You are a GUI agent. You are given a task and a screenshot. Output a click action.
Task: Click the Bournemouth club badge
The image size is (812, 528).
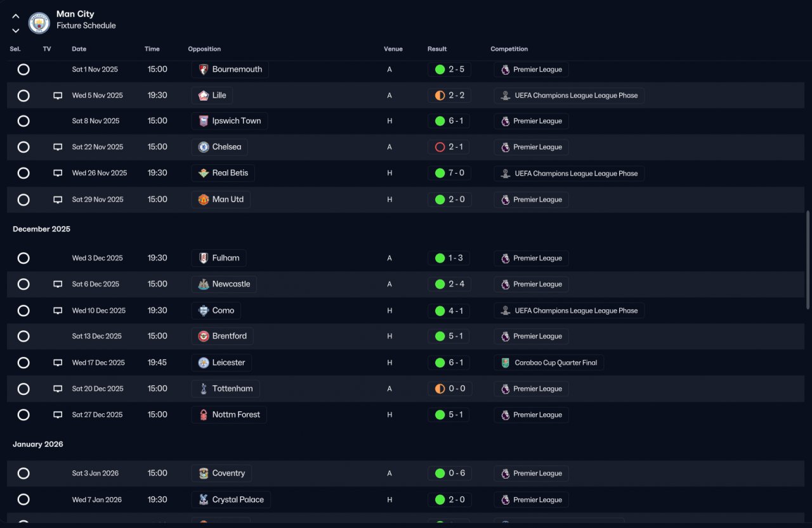pyautogui.click(x=204, y=69)
